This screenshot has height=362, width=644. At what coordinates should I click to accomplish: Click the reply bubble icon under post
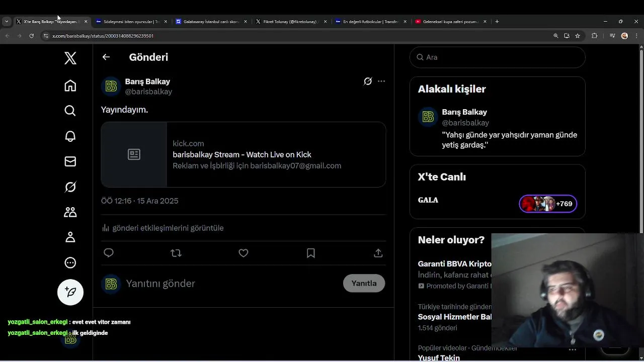pos(109,253)
